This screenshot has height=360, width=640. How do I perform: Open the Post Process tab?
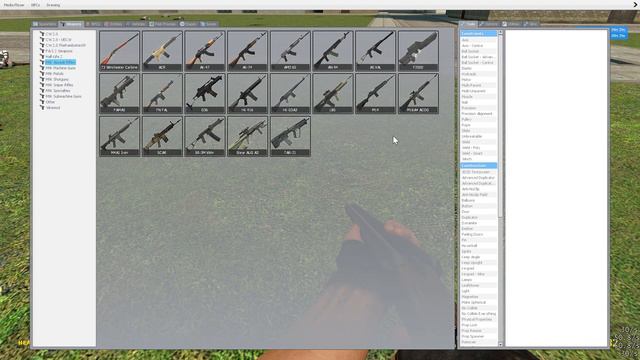pos(163,24)
